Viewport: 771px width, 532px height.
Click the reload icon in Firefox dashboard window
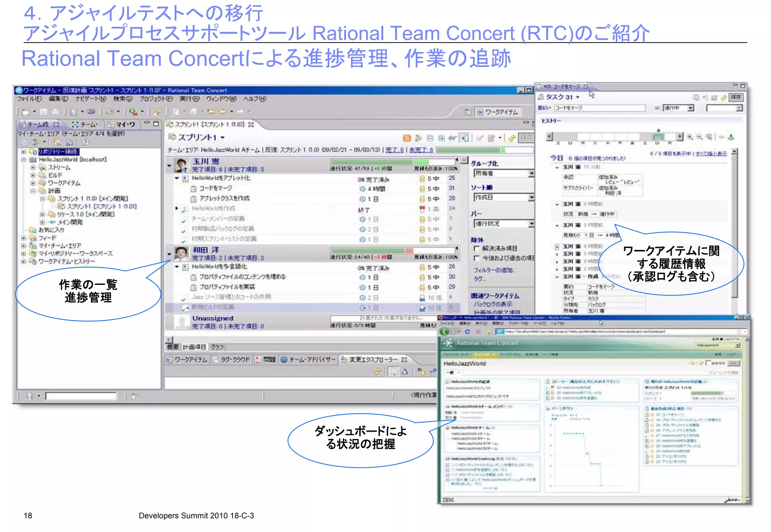467,331
